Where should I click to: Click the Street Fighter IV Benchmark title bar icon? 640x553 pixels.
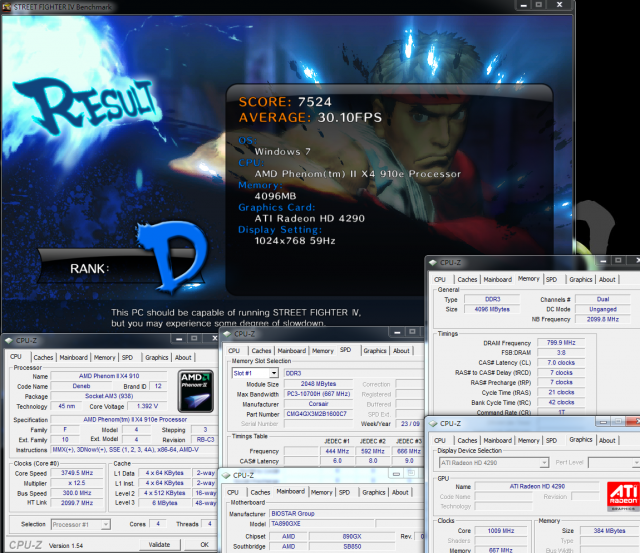(x=7, y=7)
